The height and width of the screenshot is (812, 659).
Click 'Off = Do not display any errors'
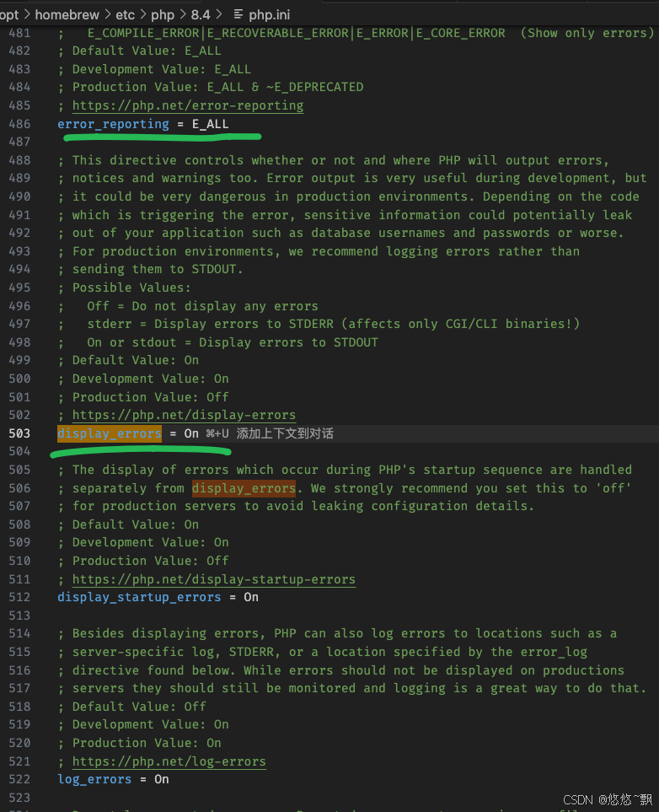point(202,307)
